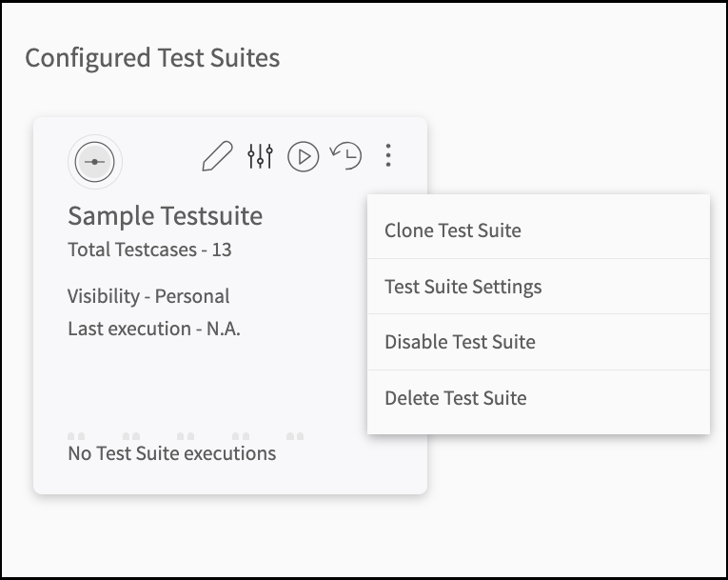Click the second execution placeholder bar

[x=131, y=436]
